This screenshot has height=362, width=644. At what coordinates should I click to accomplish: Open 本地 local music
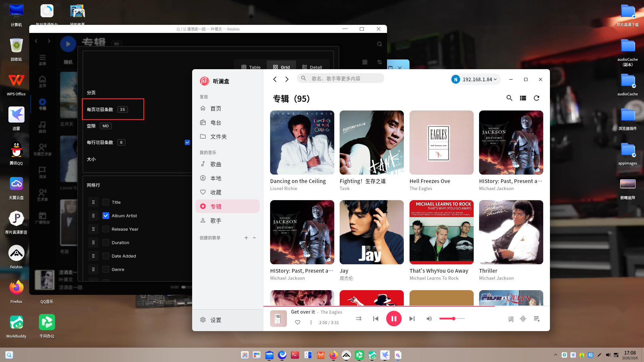pos(227,178)
